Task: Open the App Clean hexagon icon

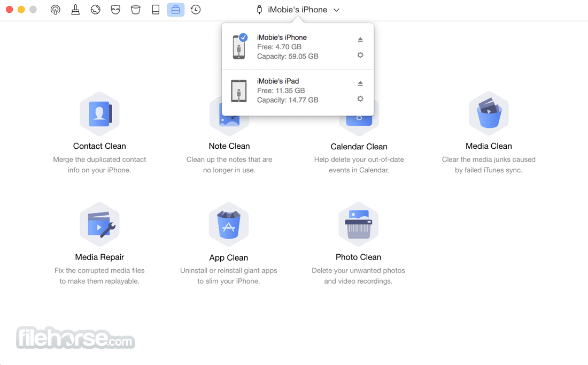Action: point(229,225)
